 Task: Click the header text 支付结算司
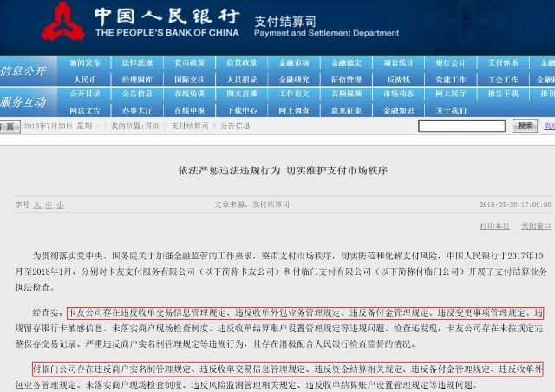coord(285,21)
